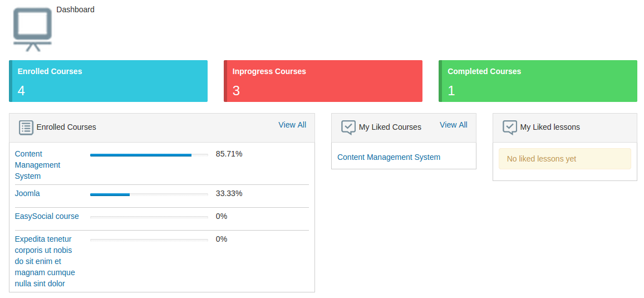This screenshot has height=298, width=644.
Task: Click the Content Management System progress bar
Action: tap(149, 155)
